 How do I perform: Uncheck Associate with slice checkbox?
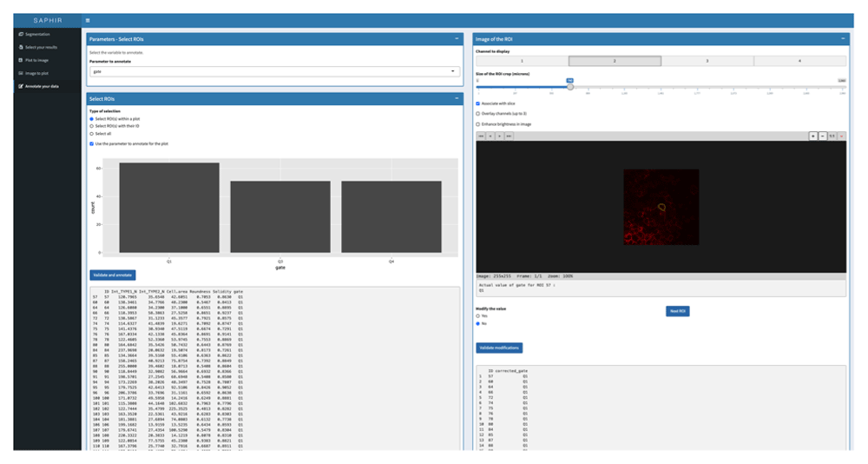pyautogui.click(x=478, y=103)
